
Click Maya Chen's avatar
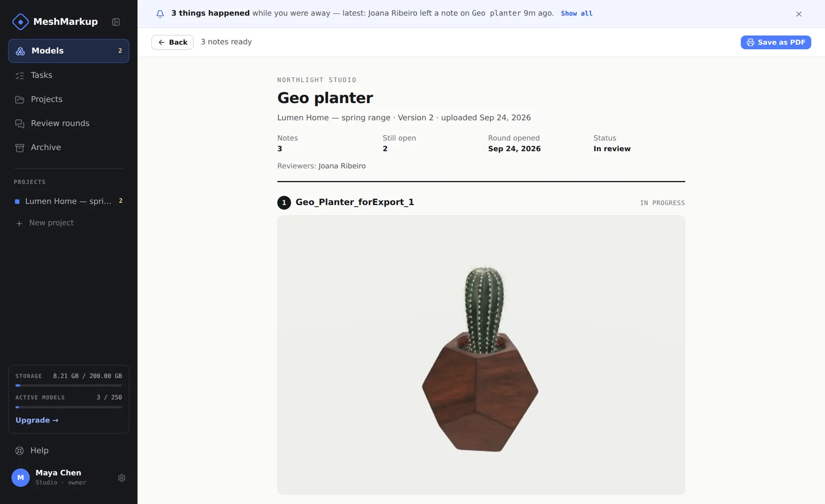(x=21, y=477)
